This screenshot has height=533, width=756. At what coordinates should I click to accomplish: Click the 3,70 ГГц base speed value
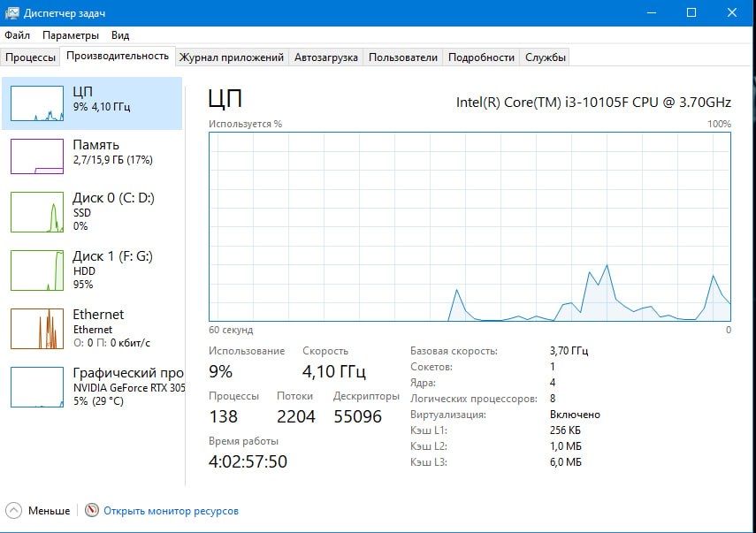click(569, 350)
